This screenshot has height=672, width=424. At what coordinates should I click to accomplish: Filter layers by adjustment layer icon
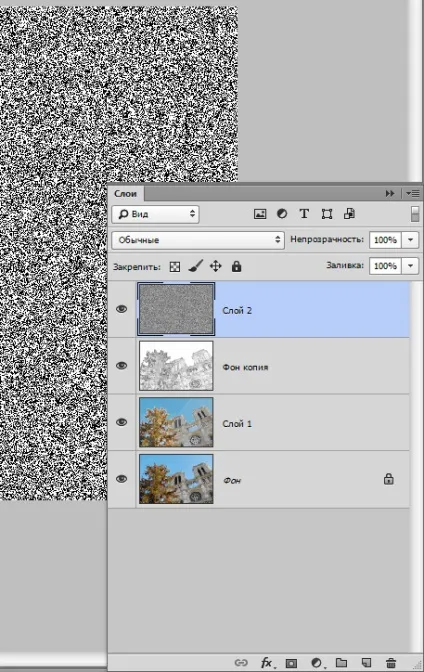point(282,213)
